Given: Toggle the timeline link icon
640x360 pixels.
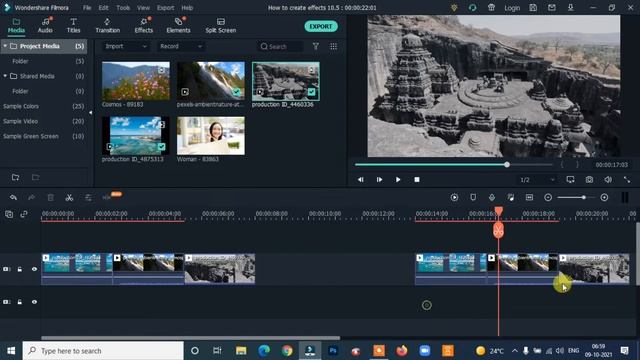Looking at the screenshot, I should pos(24,214).
